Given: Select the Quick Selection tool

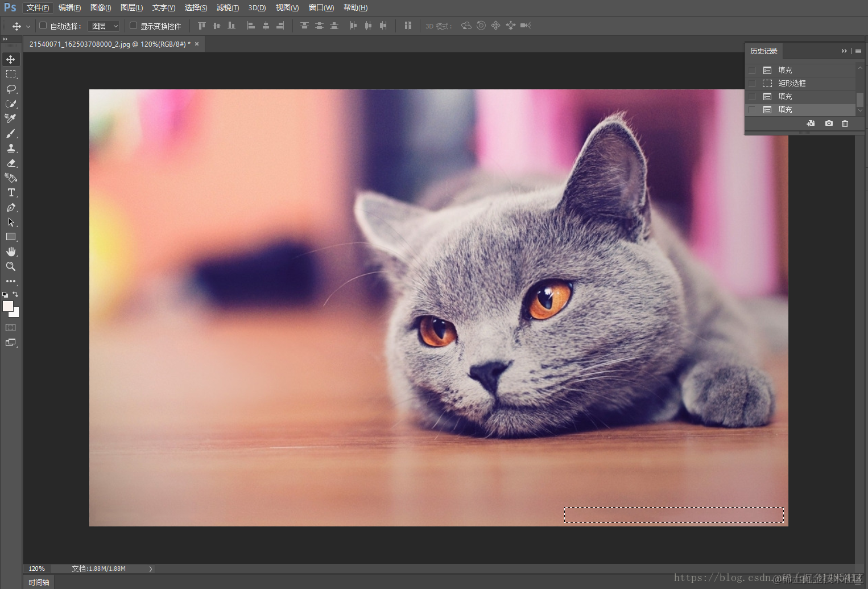Looking at the screenshot, I should pyautogui.click(x=11, y=104).
